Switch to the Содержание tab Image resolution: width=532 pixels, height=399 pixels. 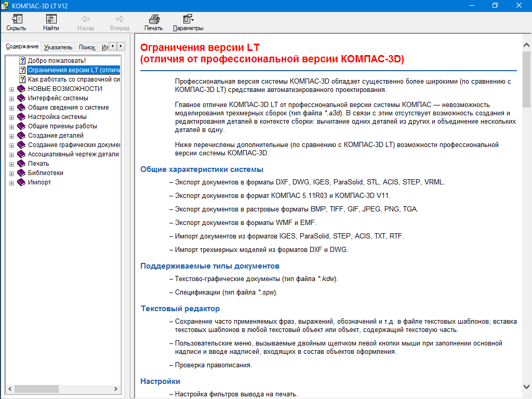tap(22, 46)
